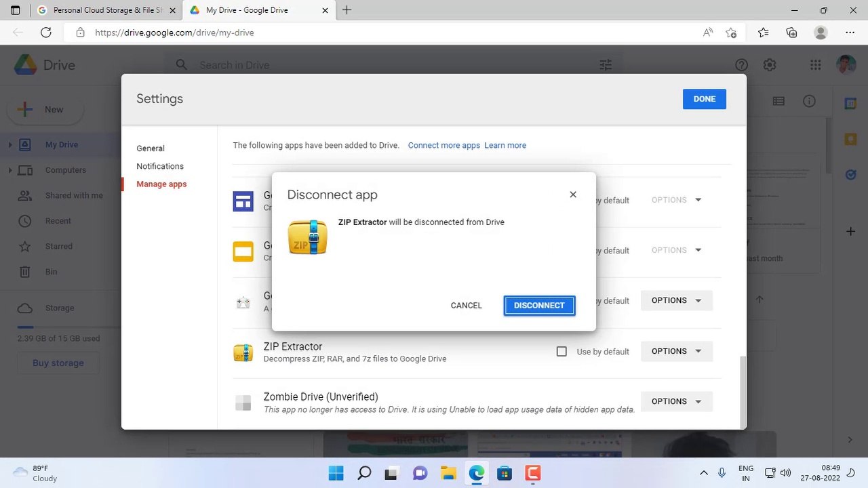868x488 pixels.
Task: Open the Starred section
Action: click(x=59, y=246)
